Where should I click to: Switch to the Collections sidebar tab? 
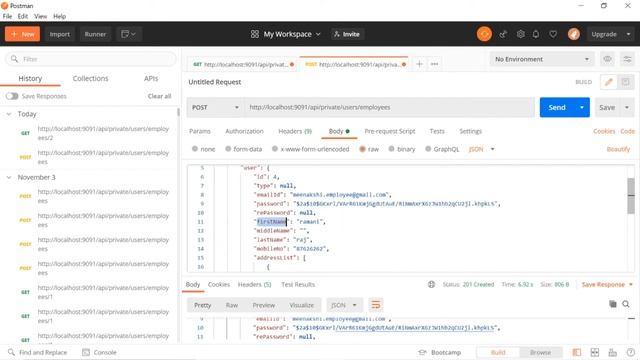tap(90, 78)
